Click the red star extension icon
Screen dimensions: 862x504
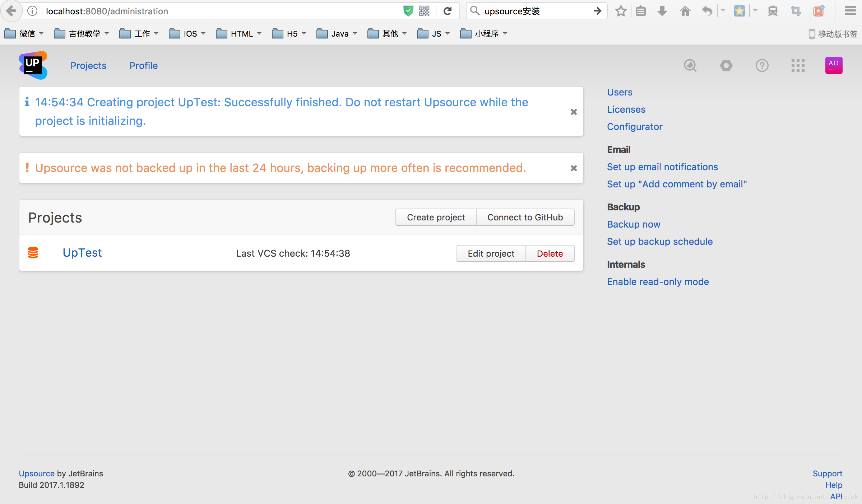[x=819, y=11]
